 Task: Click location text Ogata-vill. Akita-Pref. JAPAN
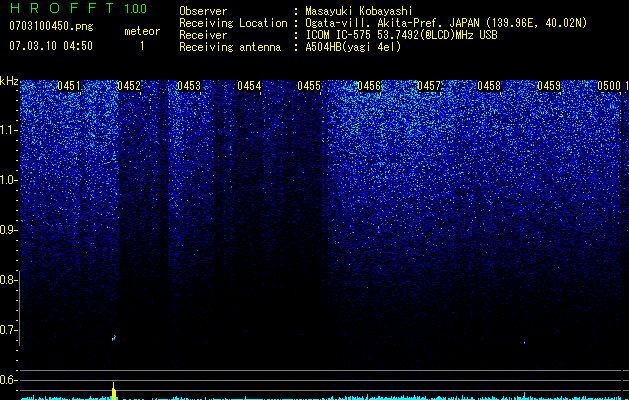click(392, 23)
